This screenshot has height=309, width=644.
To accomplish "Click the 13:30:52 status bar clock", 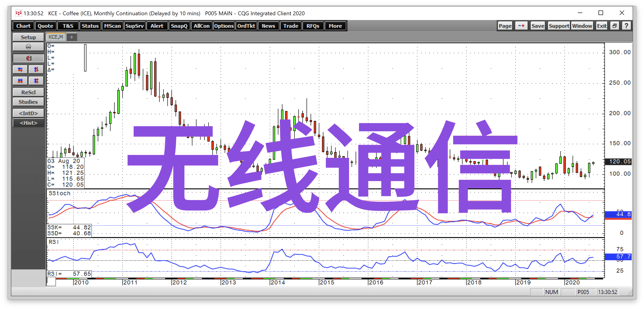I will coord(607,292).
